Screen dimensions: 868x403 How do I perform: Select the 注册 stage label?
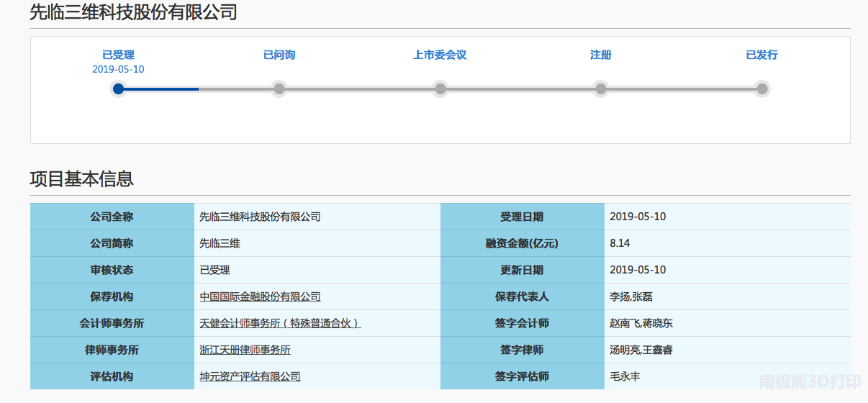coord(601,55)
